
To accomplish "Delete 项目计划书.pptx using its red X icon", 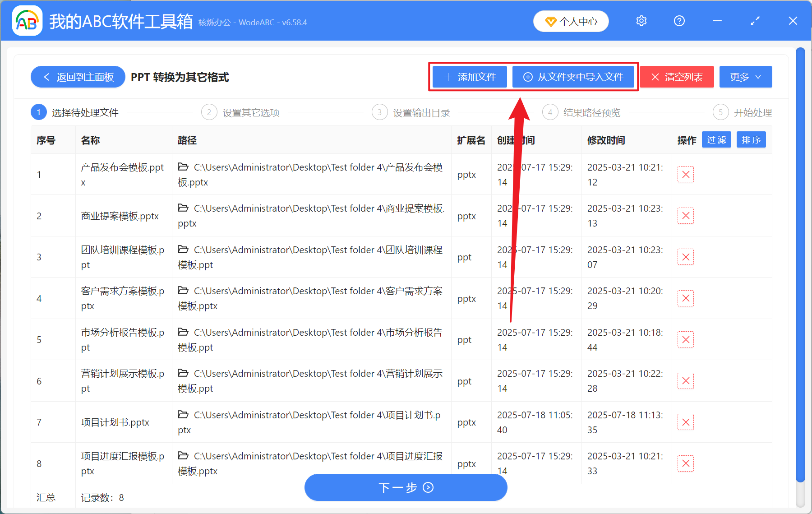I will 685,422.
